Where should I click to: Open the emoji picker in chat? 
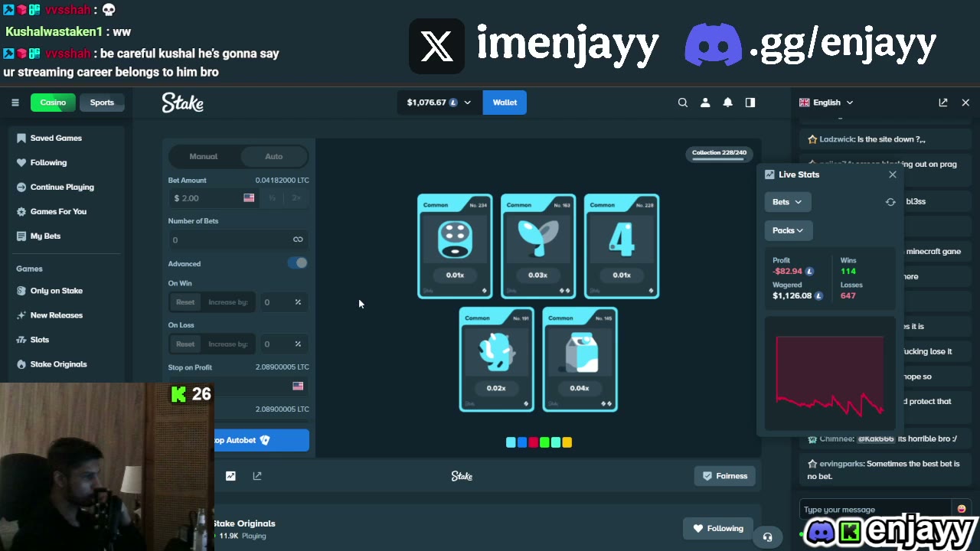tap(962, 509)
